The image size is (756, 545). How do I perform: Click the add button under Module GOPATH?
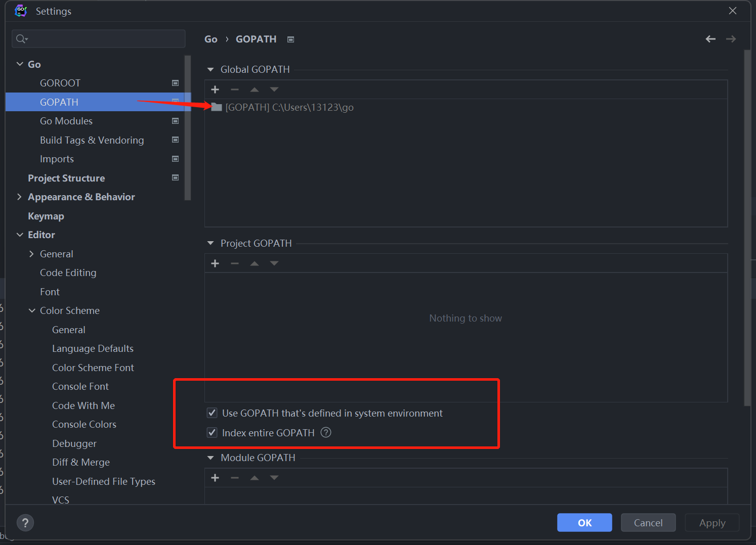coord(215,478)
